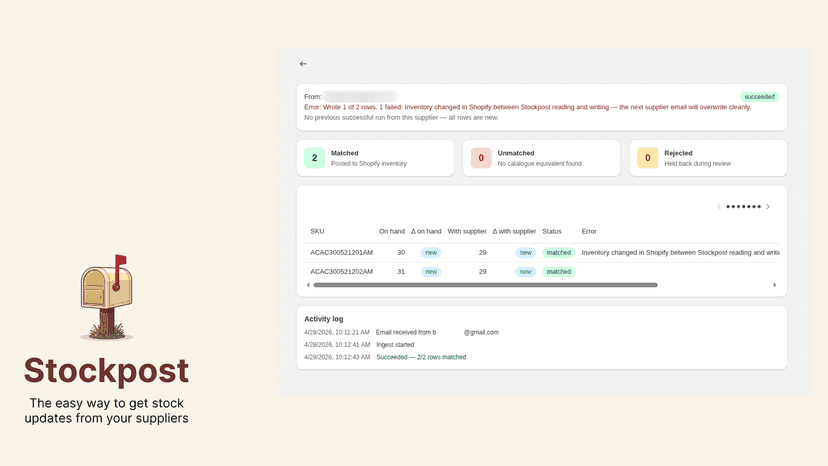Click on-hand value 31

point(401,272)
